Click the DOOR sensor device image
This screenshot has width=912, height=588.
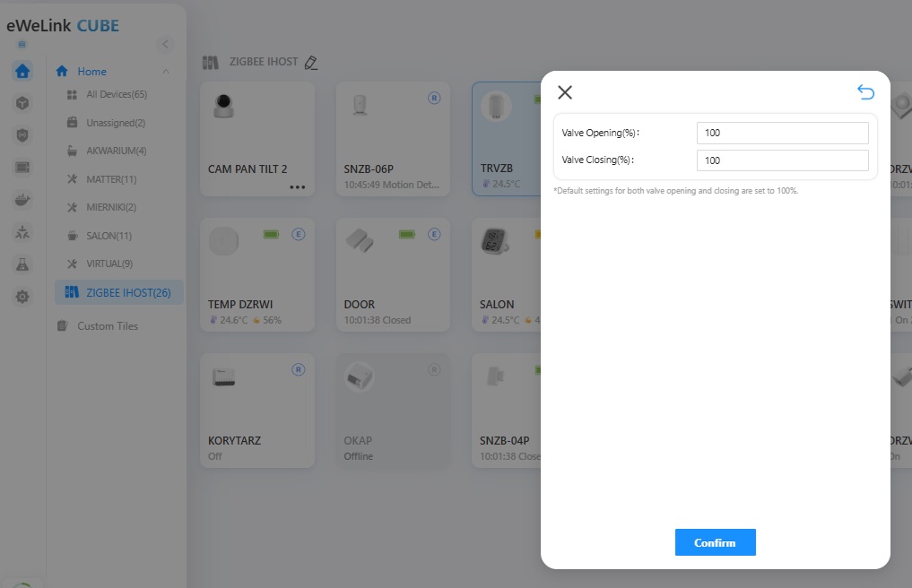pyautogui.click(x=360, y=240)
